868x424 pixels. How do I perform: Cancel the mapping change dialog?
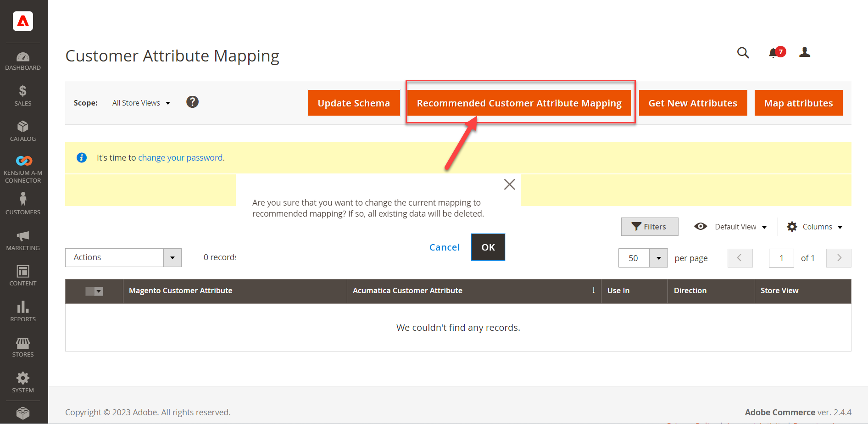coord(445,247)
